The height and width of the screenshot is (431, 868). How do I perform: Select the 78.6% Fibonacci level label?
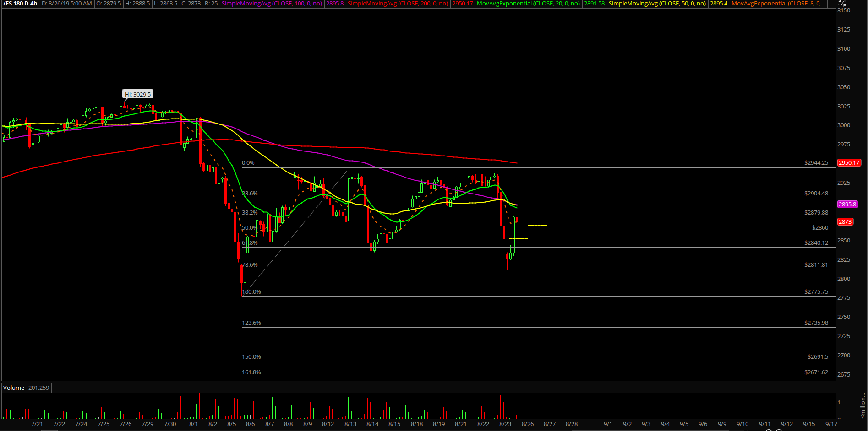coord(250,265)
